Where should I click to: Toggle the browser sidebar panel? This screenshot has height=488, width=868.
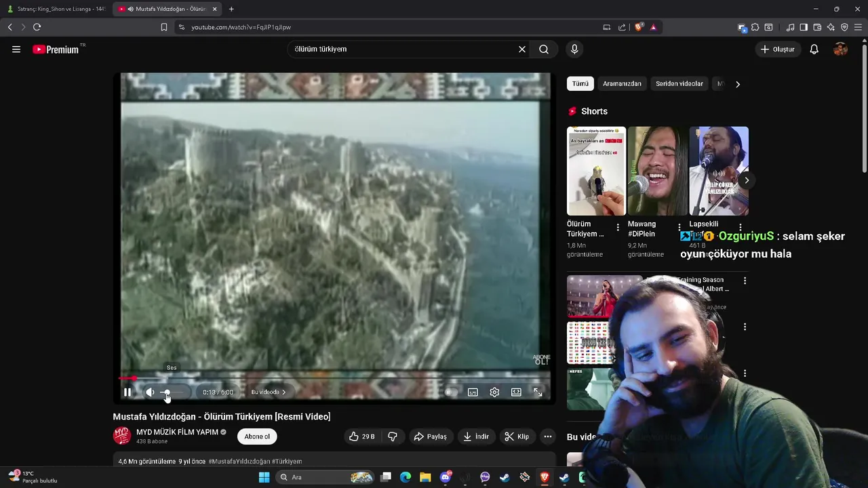point(804,27)
